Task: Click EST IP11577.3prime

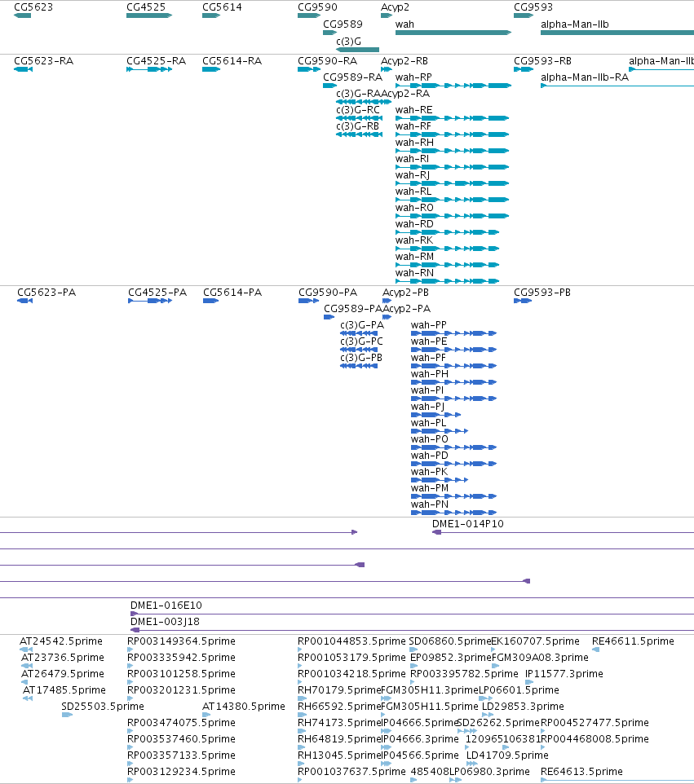Action: 564,673
